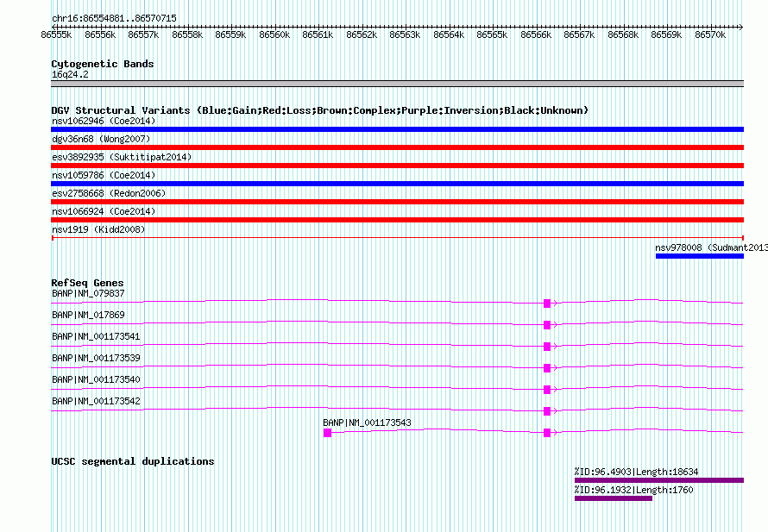Click the BANP|NM_001173541 transcript label
Screen dimensions: 768x532
pos(96,336)
